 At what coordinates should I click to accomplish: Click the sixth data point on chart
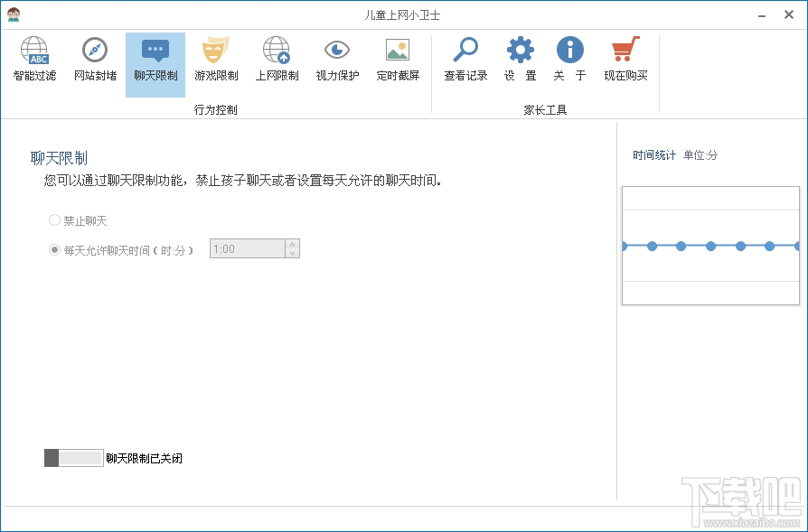pos(769,247)
